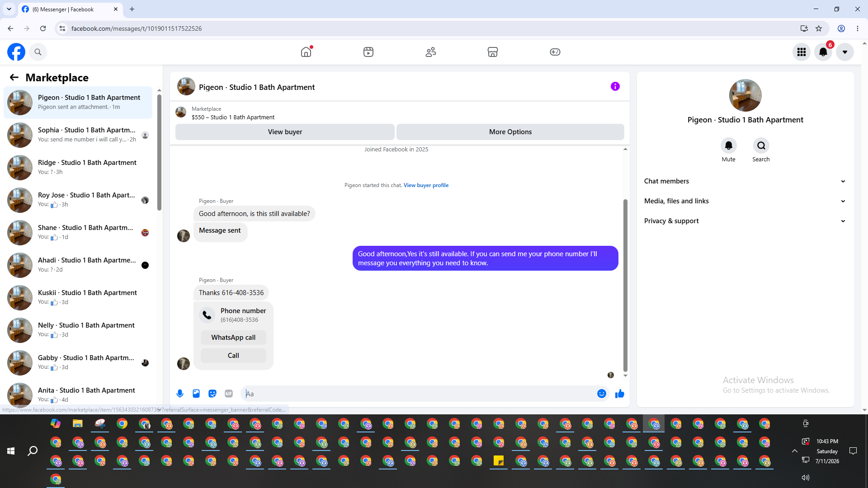This screenshot has width=868, height=488.
Task: Click the phone number (616)408-3536
Action: (x=239, y=320)
